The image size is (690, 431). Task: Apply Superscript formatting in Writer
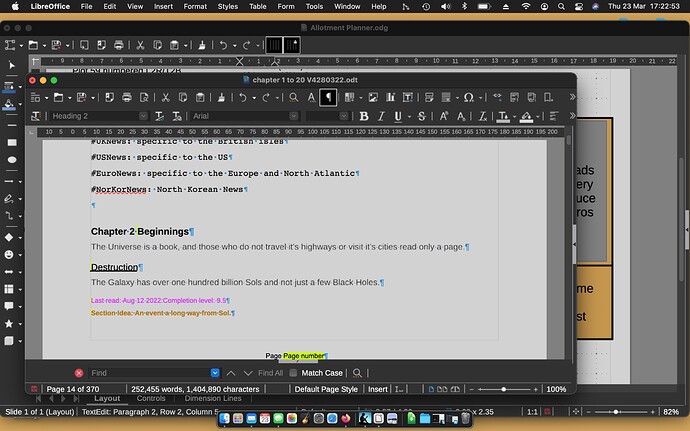pyautogui.click(x=444, y=116)
